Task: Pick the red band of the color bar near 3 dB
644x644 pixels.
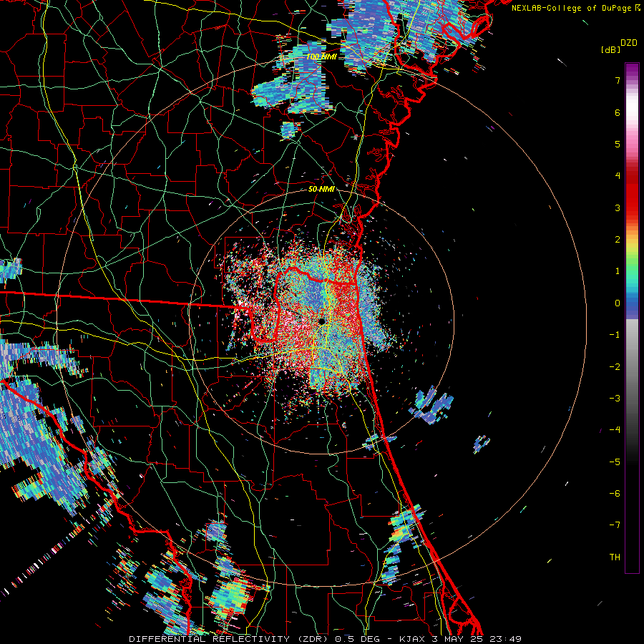Action: pyautogui.click(x=632, y=208)
